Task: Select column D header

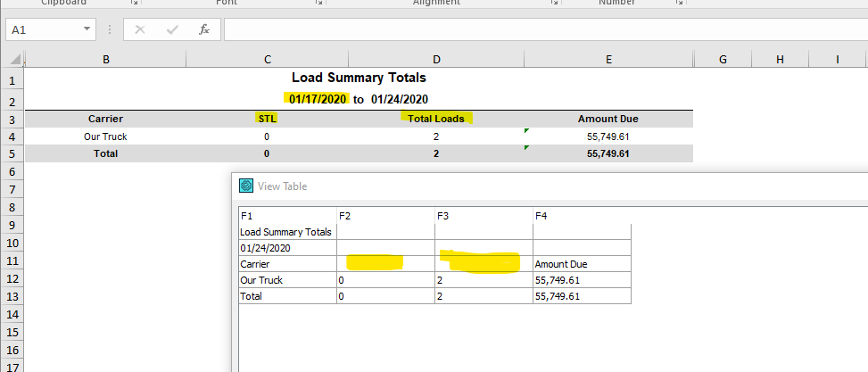Action: pyautogui.click(x=436, y=60)
